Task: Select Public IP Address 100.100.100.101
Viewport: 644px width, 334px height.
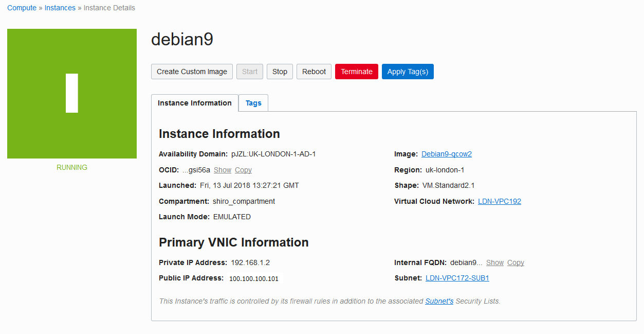Action: click(254, 278)
